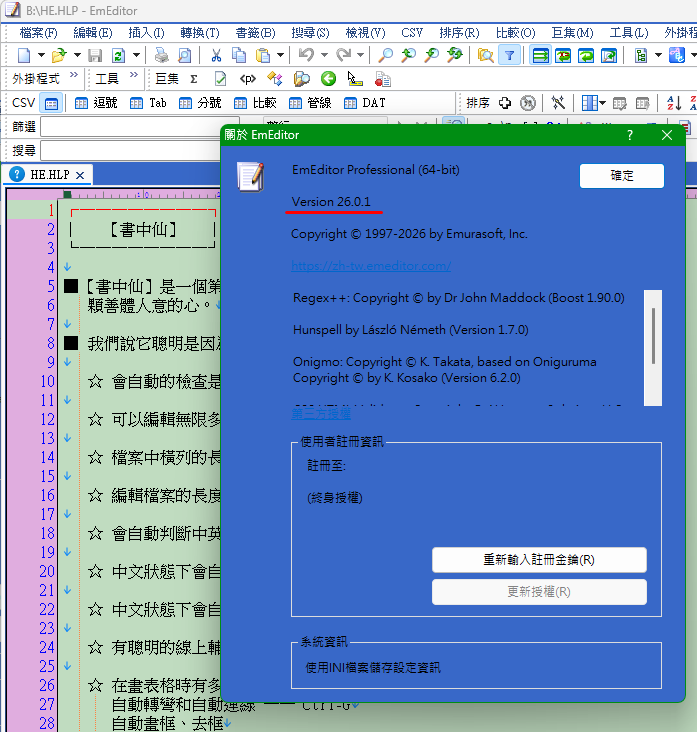Open the 檢視(V) menu
The width and height of the screenshot is (697, 732).
pos(365,33)
